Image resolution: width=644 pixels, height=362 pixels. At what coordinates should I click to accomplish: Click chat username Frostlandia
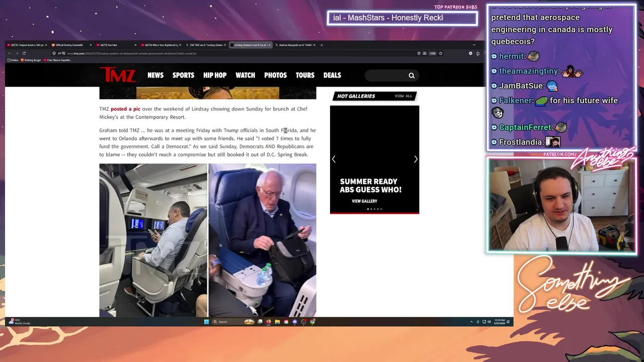tap(521, 142)
